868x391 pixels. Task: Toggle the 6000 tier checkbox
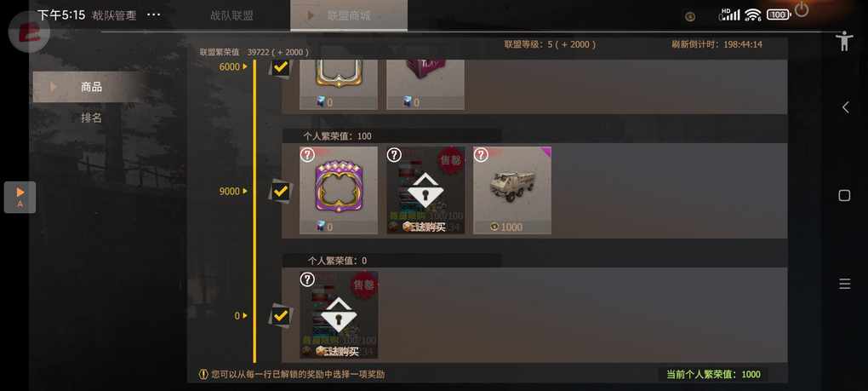pyautogui.click(x=281, y=67)
